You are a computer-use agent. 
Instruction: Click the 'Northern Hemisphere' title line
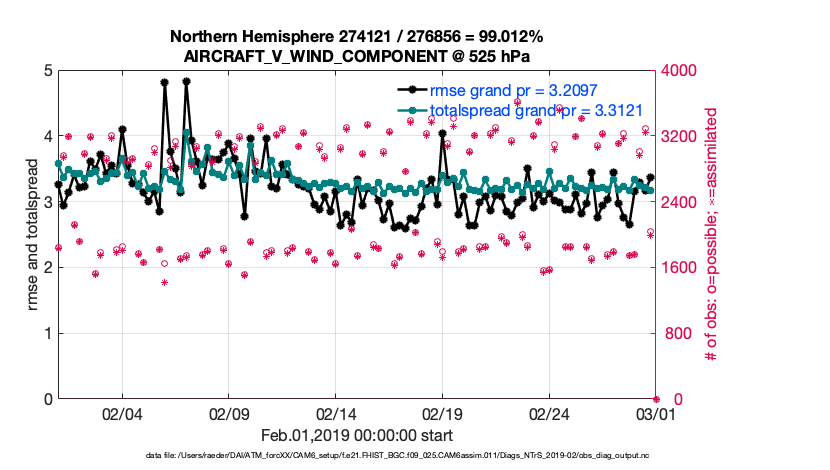(x=357, y=37)
